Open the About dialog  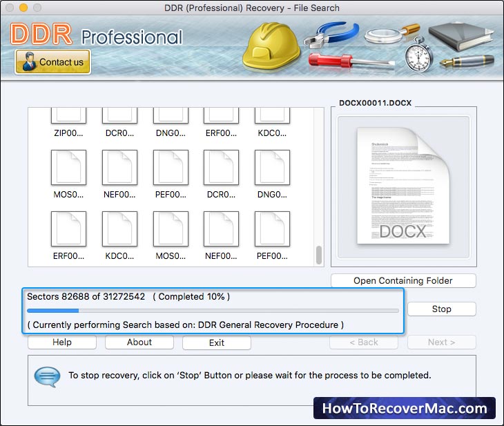(x=139, y=342)
